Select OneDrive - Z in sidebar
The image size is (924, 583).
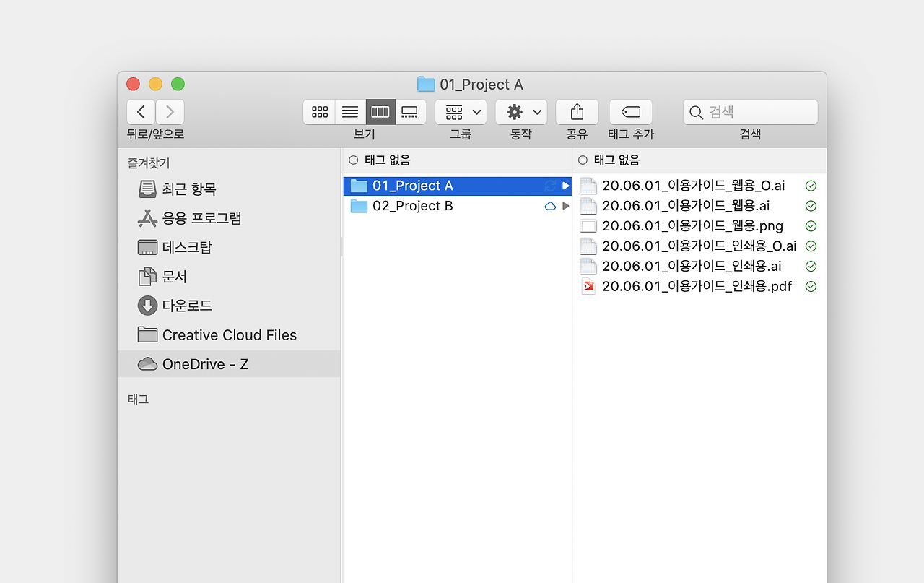pyautogui.click(x=229, y=364)
